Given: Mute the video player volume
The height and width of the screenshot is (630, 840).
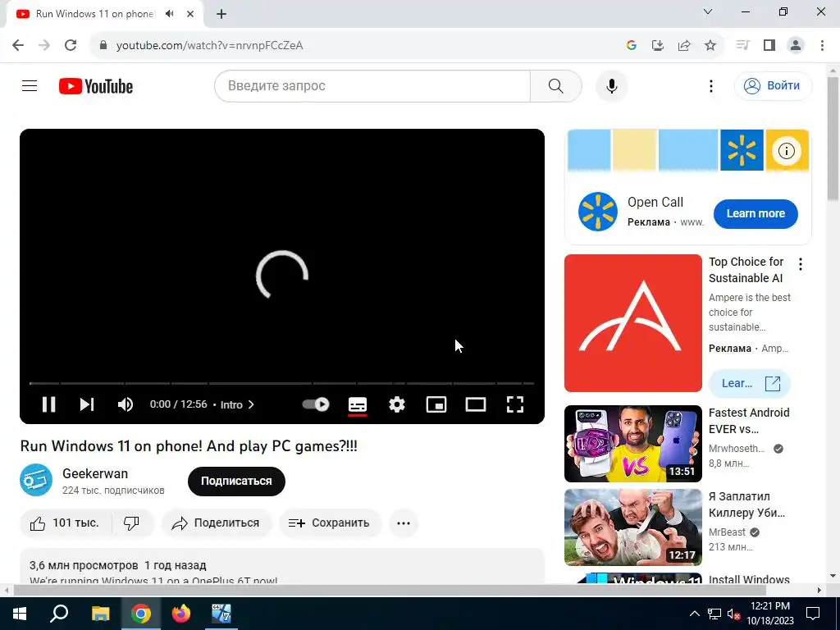Looking at the screenshot, I should [126, 404].
